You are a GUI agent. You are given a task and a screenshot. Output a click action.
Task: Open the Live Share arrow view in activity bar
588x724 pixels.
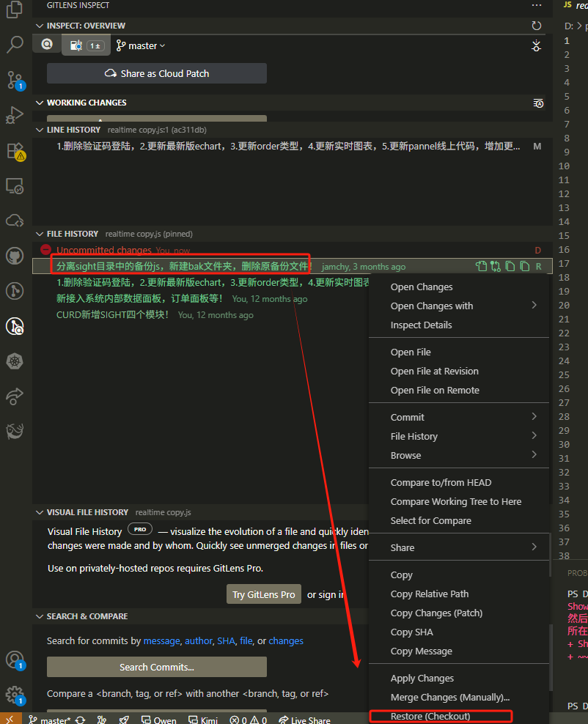(x=15, y=396)
